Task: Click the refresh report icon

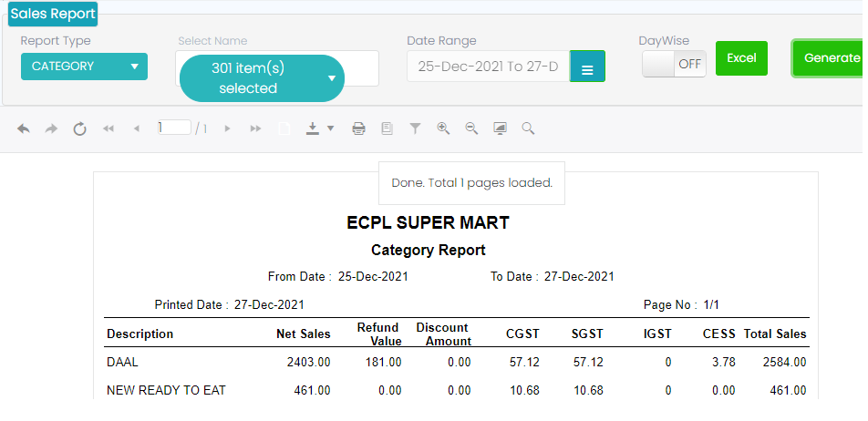Action: pos(79,129)
